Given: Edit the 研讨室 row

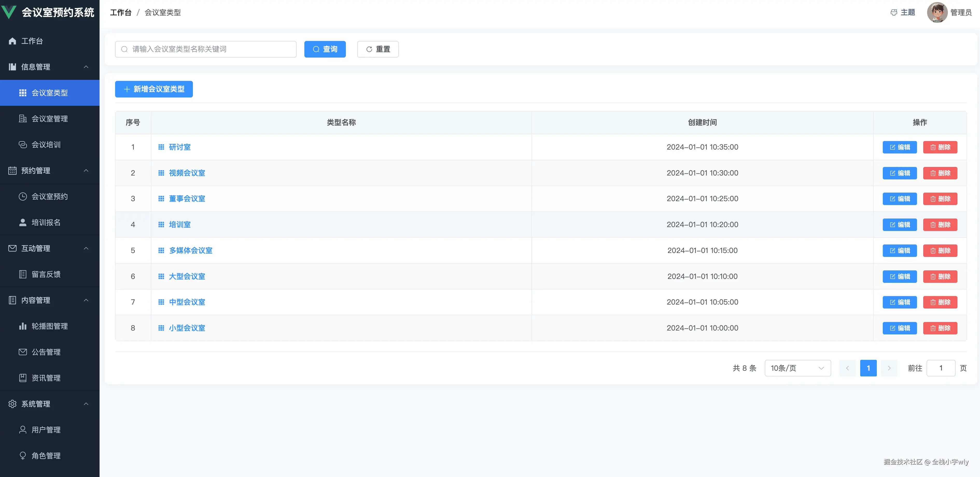Looking at the screenshot, I should click(899, 147).
